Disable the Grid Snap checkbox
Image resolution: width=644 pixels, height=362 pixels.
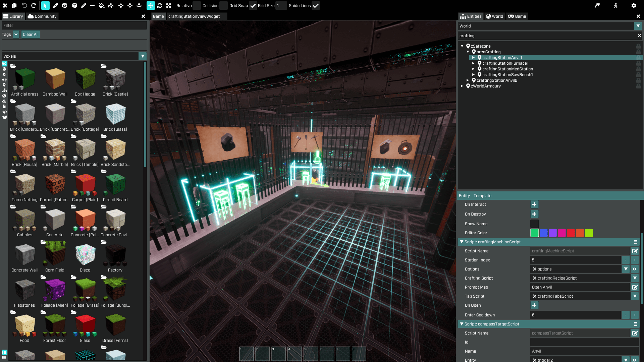(253, 5)
